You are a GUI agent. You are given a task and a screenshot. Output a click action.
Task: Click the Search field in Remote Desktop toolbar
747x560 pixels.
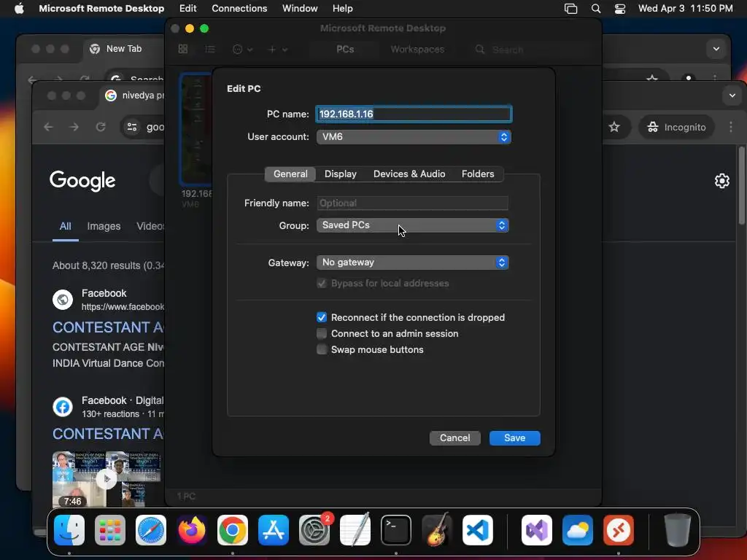pos(529,50)
